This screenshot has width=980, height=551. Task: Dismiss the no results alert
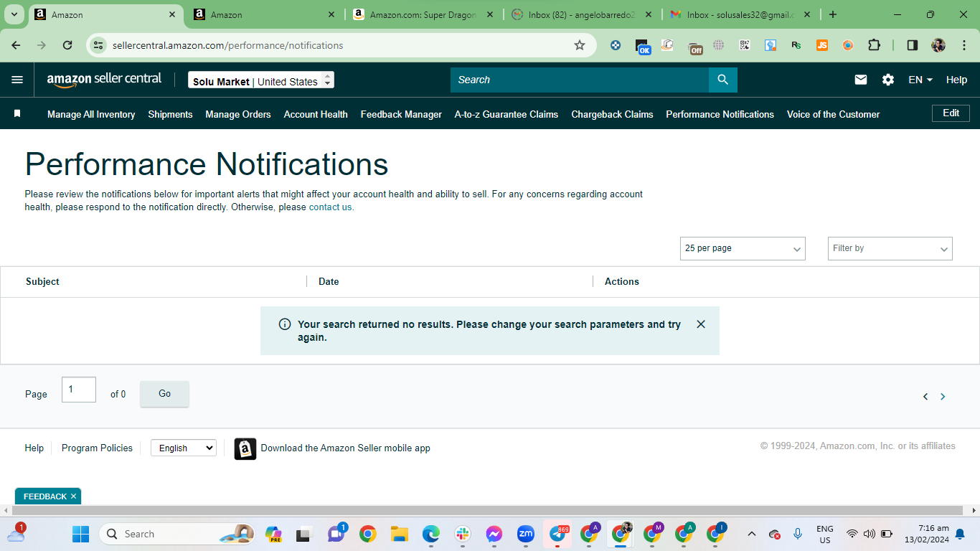[x=701, y=324]
